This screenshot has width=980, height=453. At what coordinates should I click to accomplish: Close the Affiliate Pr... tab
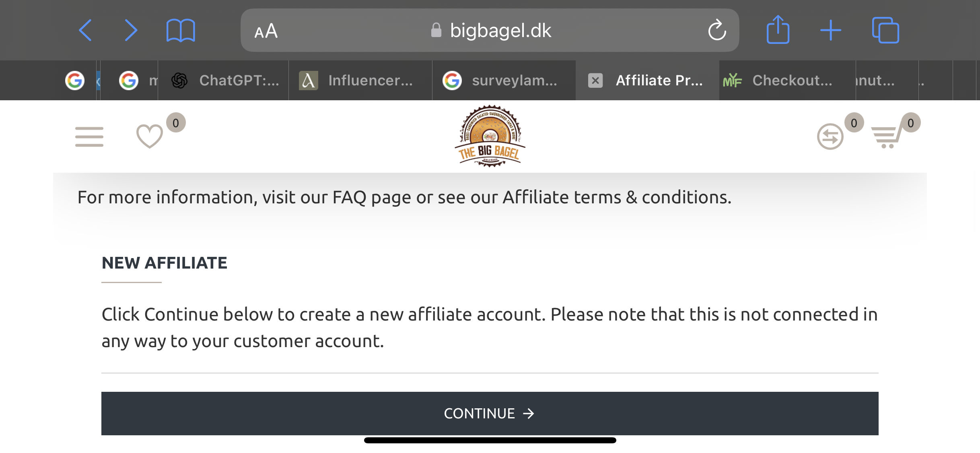pyautogui.click(x=595, y=81)
